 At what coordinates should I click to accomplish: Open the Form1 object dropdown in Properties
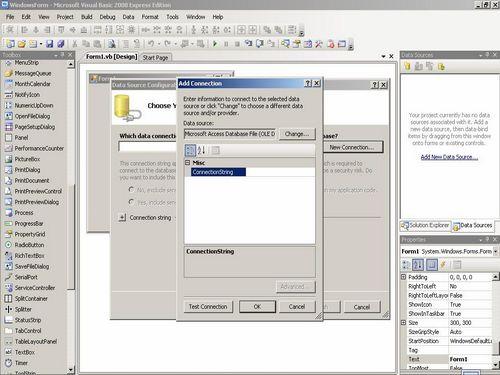click(496, 251)
